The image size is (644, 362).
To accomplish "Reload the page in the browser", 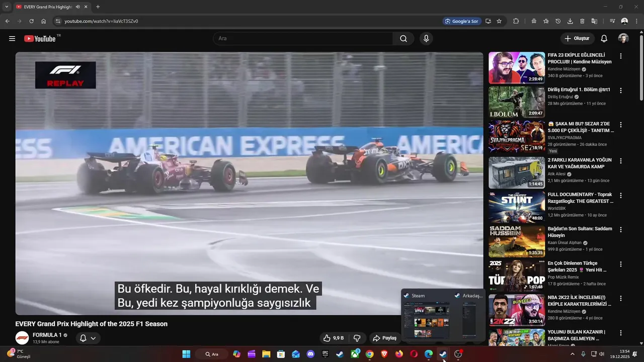I will 31,21.
